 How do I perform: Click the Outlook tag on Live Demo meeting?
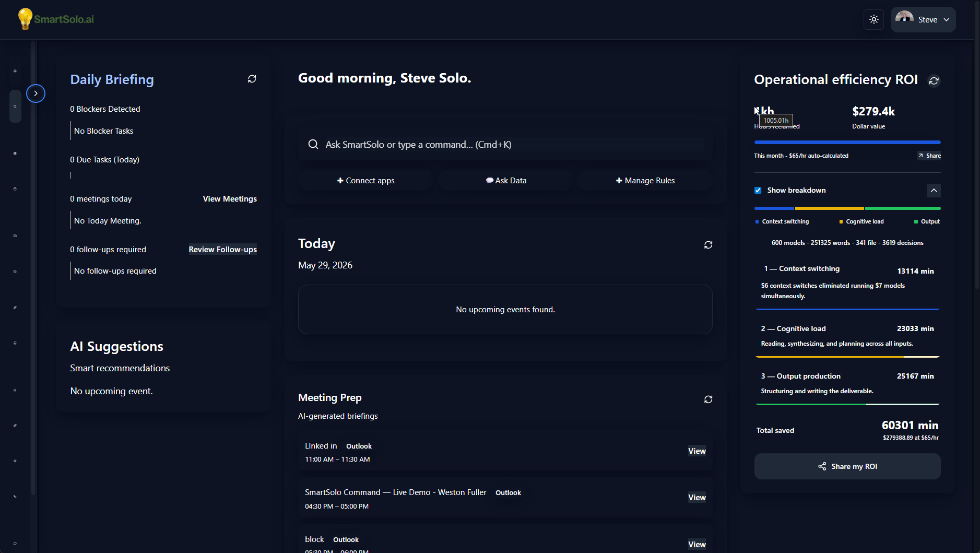508,493
